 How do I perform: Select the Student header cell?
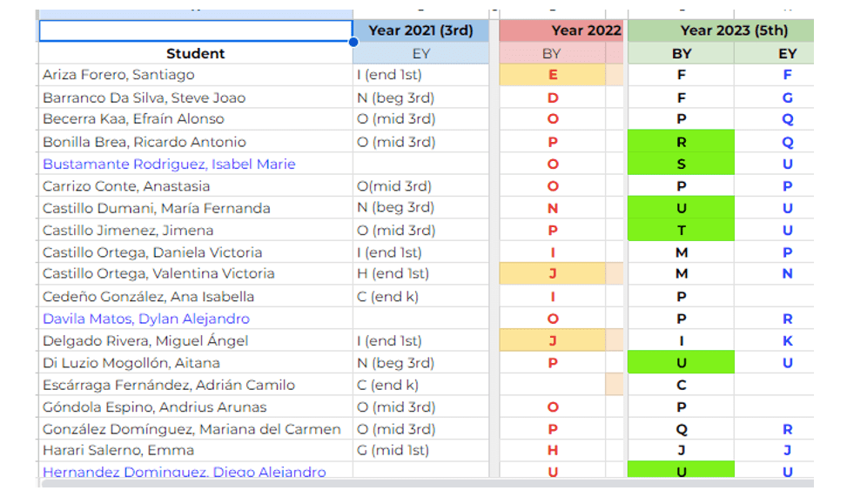[195, 53]
